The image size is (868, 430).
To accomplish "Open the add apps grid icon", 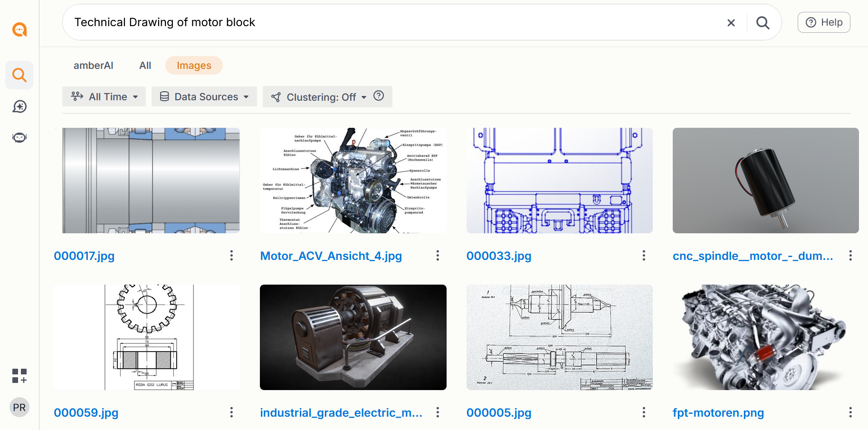I will 19,376.
